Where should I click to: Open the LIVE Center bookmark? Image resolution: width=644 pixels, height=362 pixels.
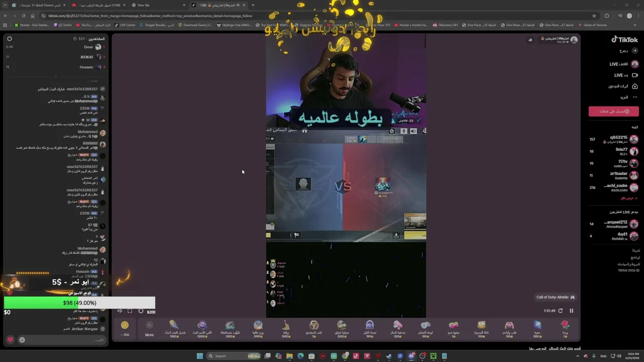pos(125,25)
